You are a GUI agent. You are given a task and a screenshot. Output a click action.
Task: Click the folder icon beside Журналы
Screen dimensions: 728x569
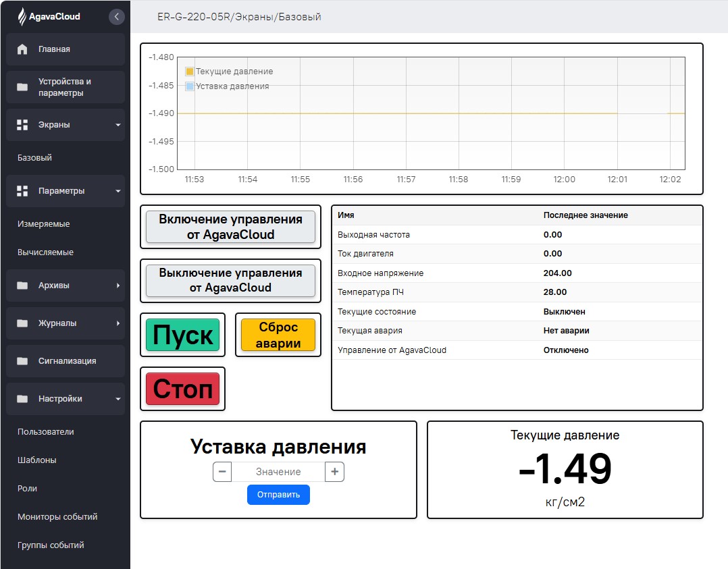(x=22, y=323)
